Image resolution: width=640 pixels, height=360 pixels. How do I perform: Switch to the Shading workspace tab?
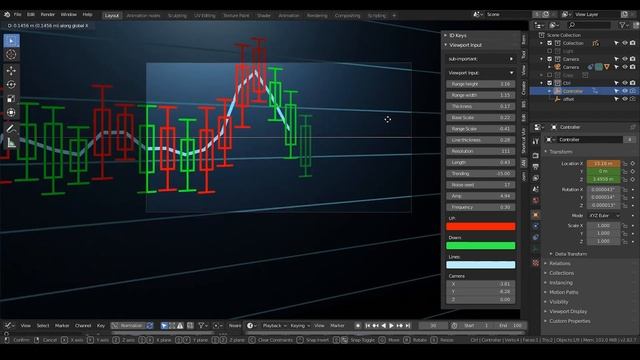264,16
